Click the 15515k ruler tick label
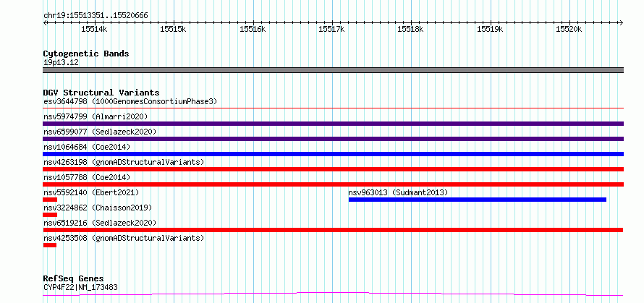 pos(174,30)
